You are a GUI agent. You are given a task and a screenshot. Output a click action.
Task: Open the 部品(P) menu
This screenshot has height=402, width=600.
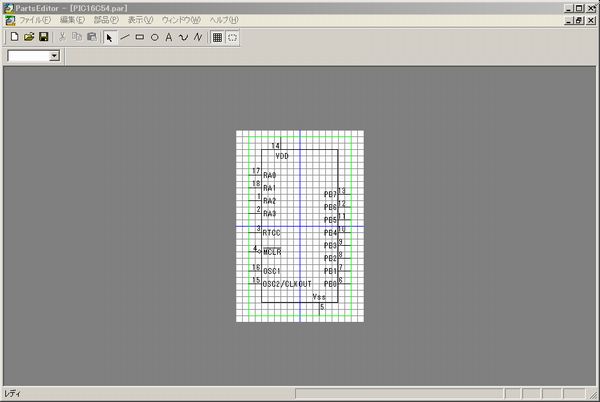click(x=106, y=20)
